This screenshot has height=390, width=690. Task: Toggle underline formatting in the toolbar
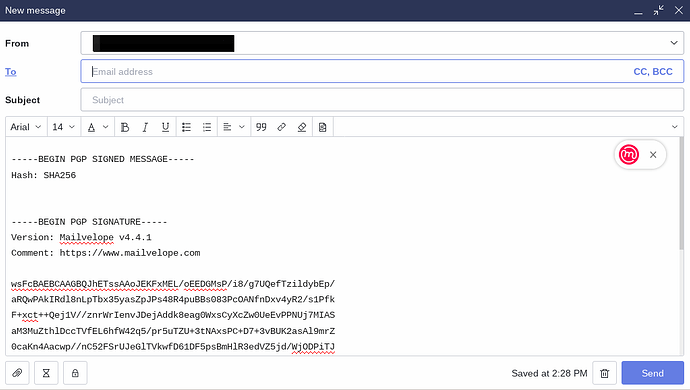click(165, 127)
